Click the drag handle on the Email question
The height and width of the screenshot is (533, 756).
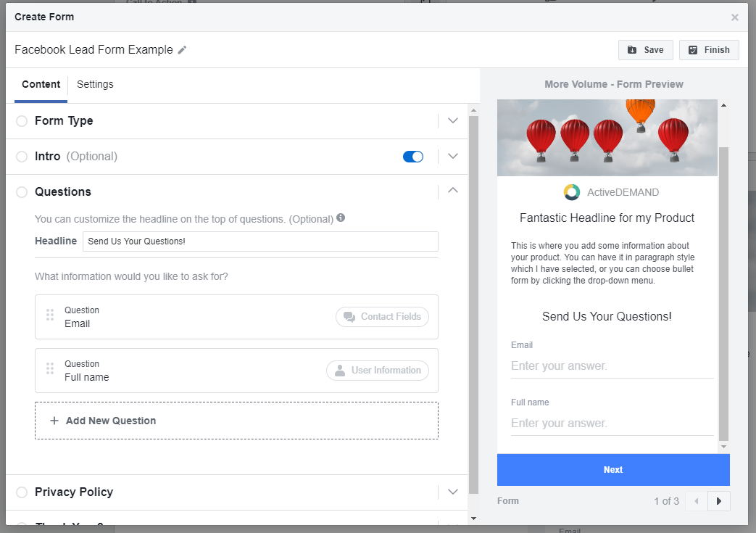tap(50, 315)
